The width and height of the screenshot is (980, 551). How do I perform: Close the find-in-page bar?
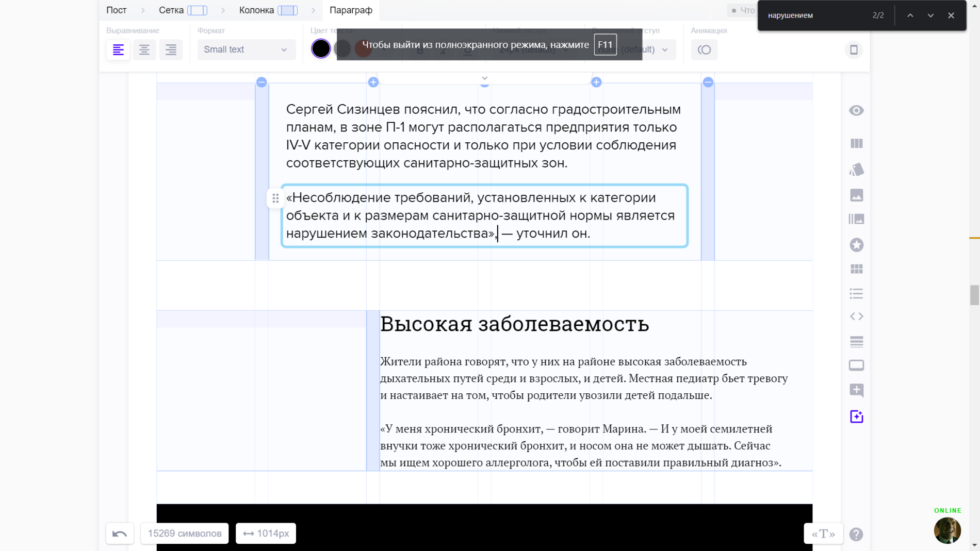tap(951, 15)
